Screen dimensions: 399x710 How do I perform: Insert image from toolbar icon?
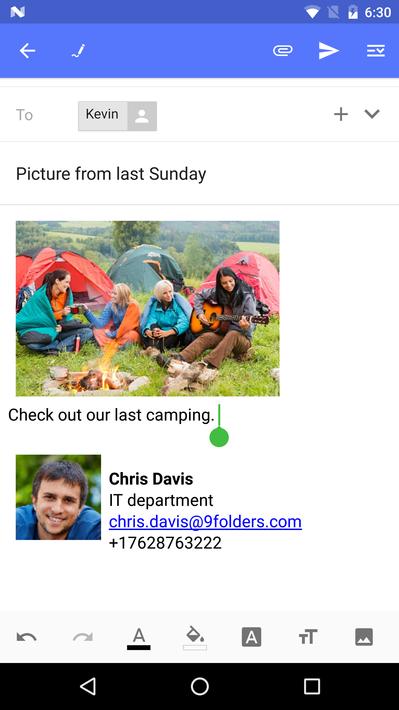364,637
